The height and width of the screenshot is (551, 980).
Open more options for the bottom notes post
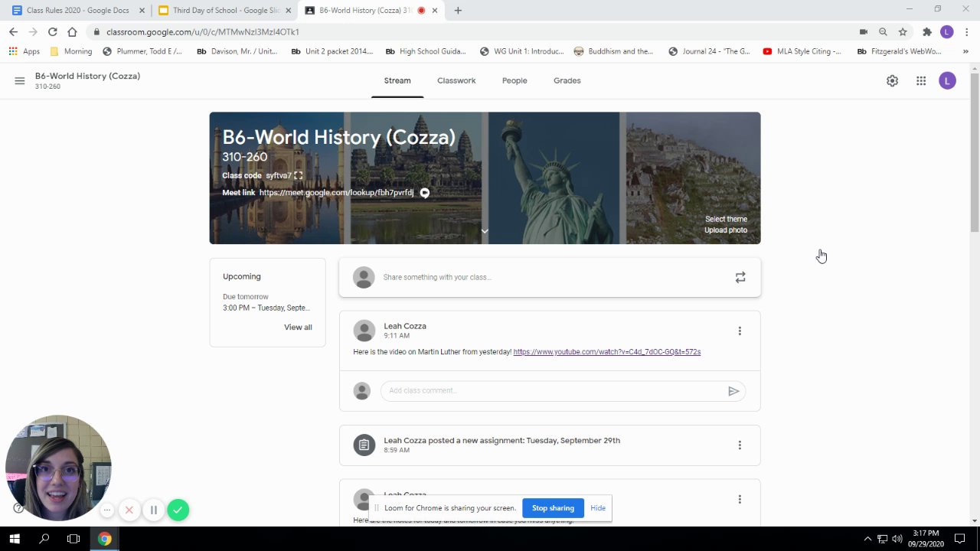point(740,499)
